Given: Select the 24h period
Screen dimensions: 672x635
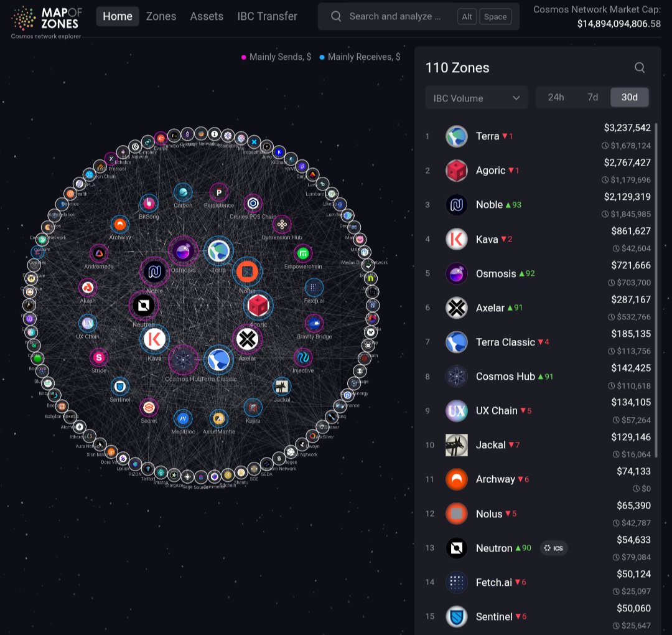Looking at the screenshot, I should pos(556,97).
